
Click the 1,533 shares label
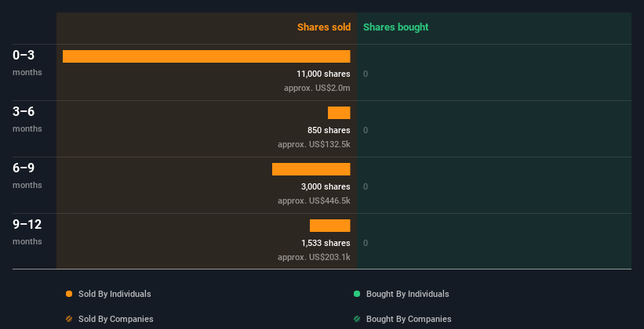(x=326, y=243)
